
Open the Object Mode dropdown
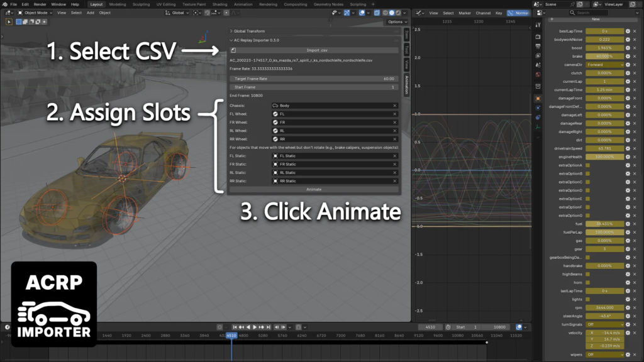[x=35, y=13]
